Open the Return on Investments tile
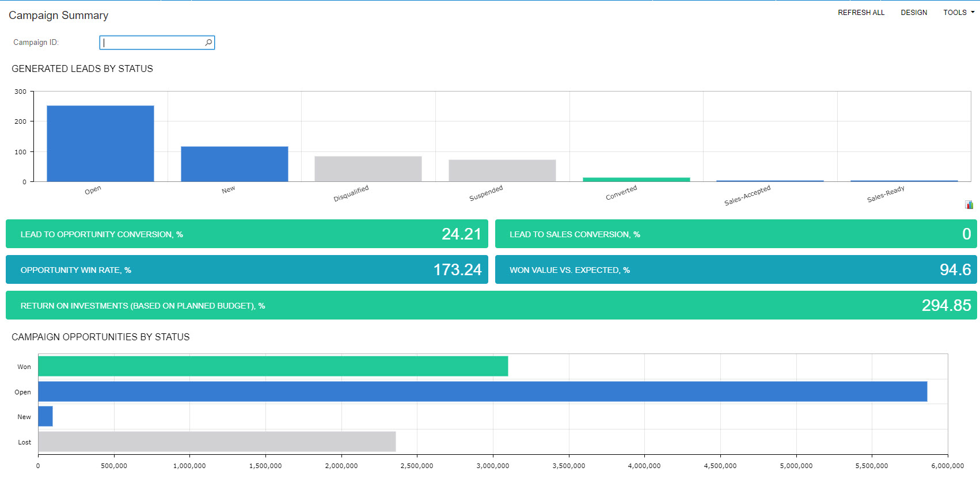Viewport: 980px width, 479px height. coord(491,305)
